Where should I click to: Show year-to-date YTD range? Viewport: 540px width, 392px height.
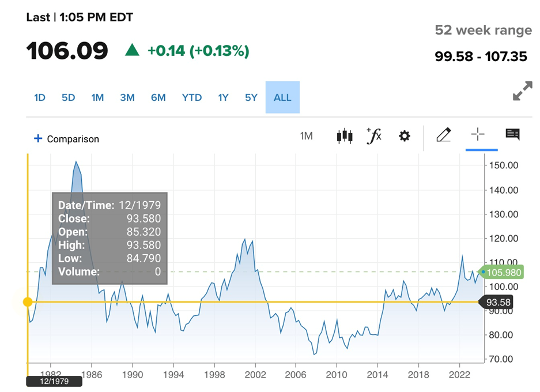point(192,97)
